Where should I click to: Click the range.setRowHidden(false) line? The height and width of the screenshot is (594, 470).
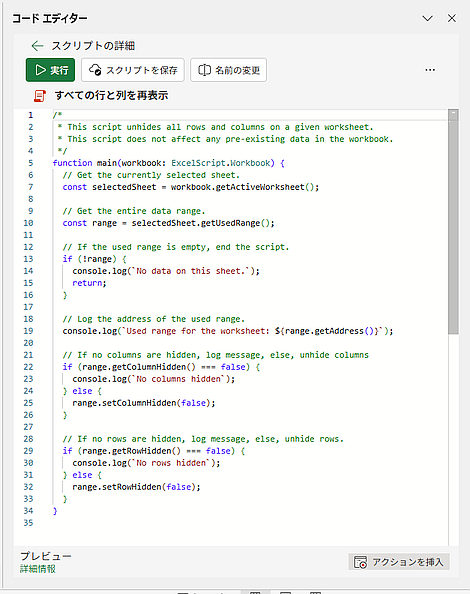136,487
